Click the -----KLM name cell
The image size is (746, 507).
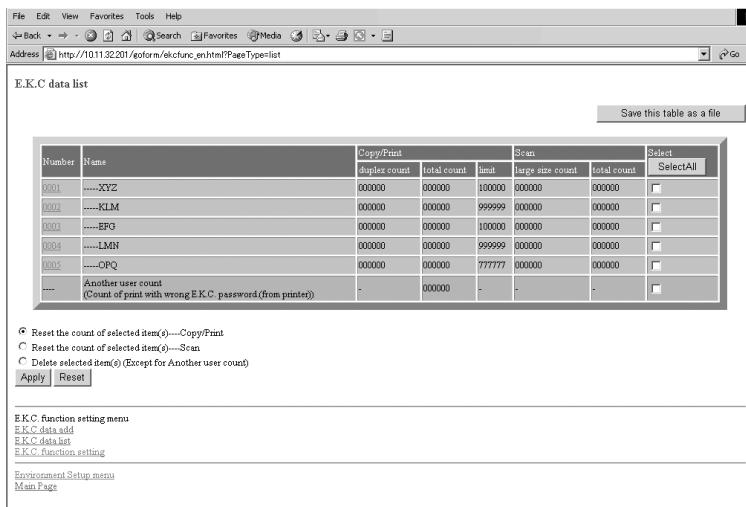click(x=218, y=207)
